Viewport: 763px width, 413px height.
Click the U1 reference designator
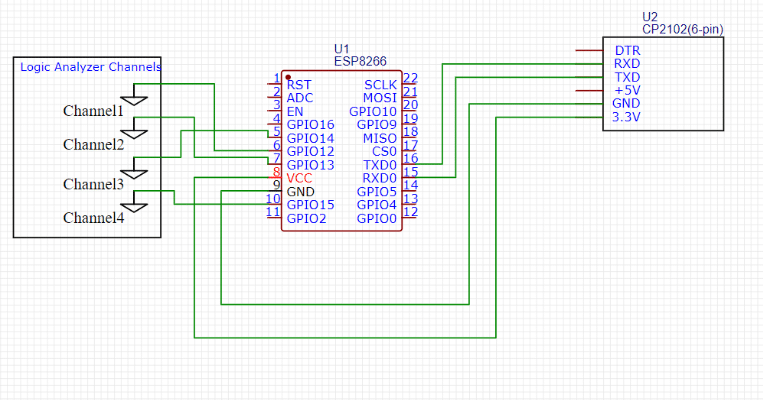[x=341, y=48]
